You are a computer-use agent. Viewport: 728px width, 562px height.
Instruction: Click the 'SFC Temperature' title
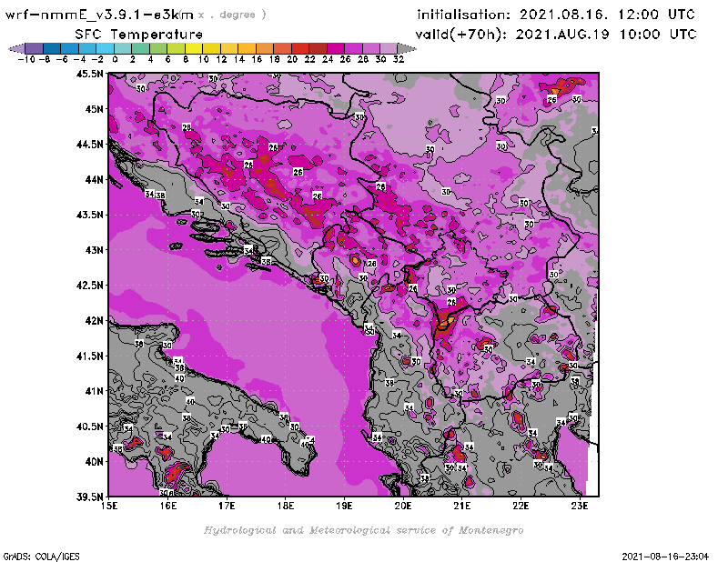[139, 35]
